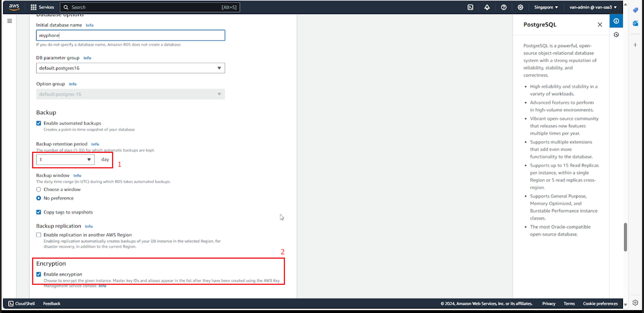Click the AWS search box
This screenshot has height=313, width=644.
pyautogui.click(x=150, y=7)
